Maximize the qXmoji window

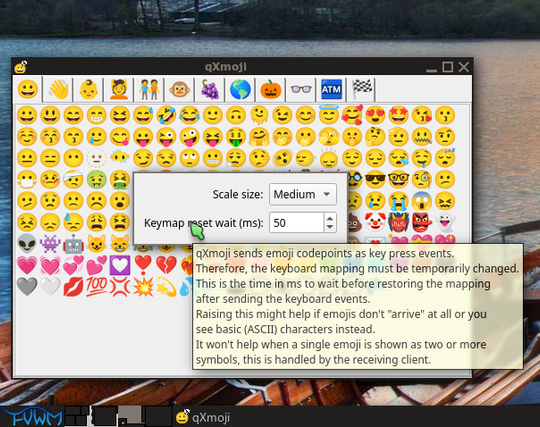pos(447,67)
